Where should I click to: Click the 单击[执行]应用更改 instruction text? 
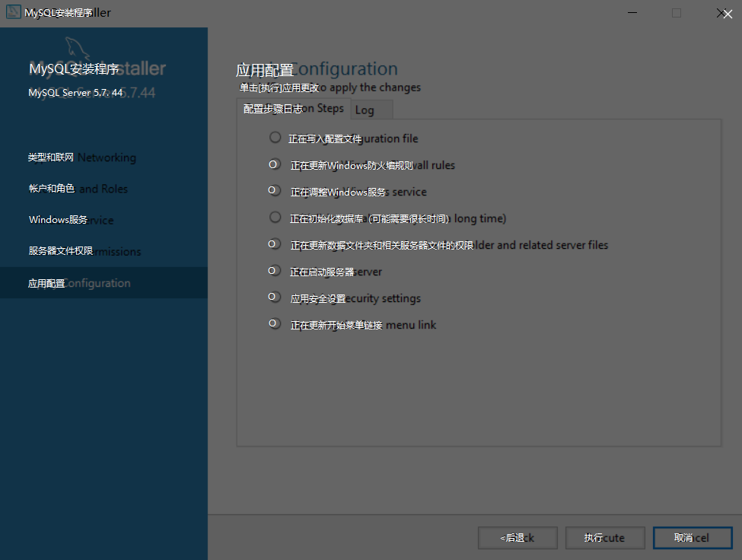pyautogui.click(x=330, y=87)
